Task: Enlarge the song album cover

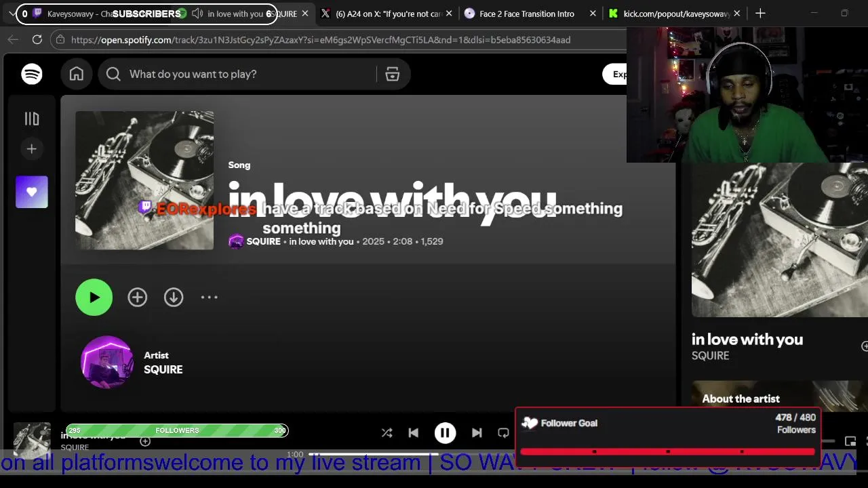Action: 144,180
